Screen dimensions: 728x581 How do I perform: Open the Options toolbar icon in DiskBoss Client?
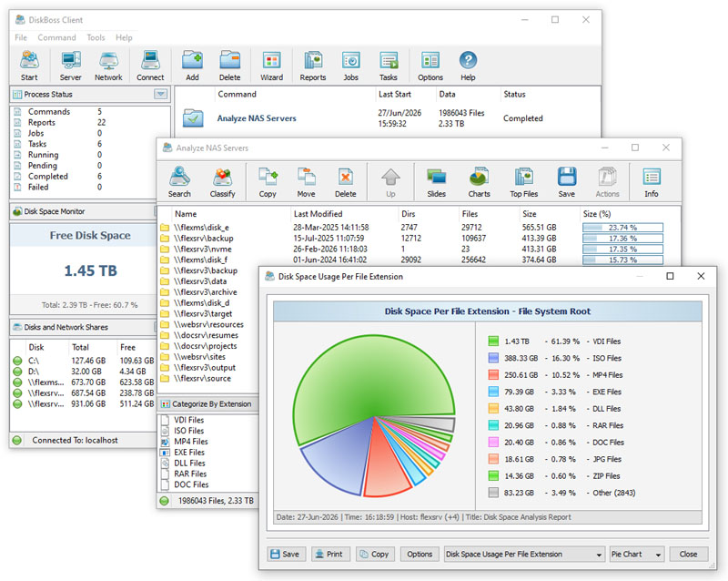point(430,66)
